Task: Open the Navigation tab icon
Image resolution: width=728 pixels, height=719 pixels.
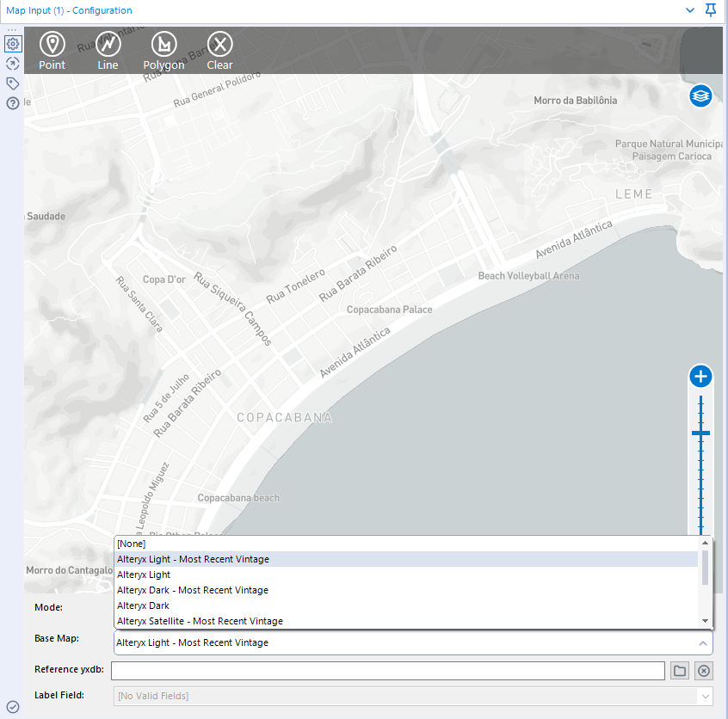Action: tap(13, 64)
